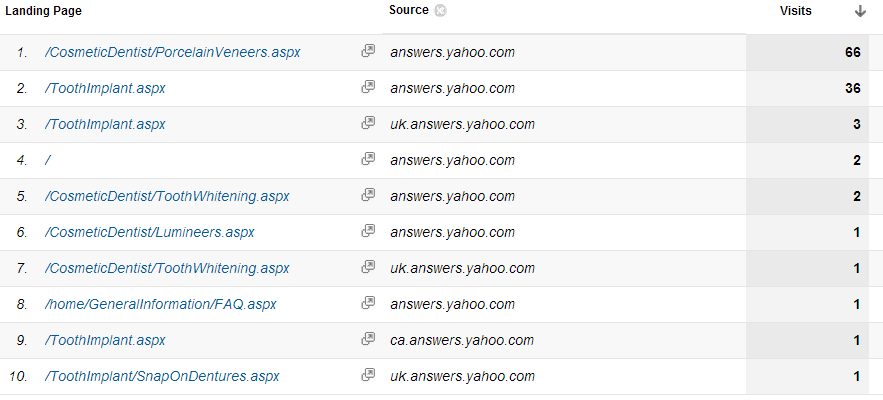Open external link icon for root path row 4

pyautogui.click(x=368, y=159)
